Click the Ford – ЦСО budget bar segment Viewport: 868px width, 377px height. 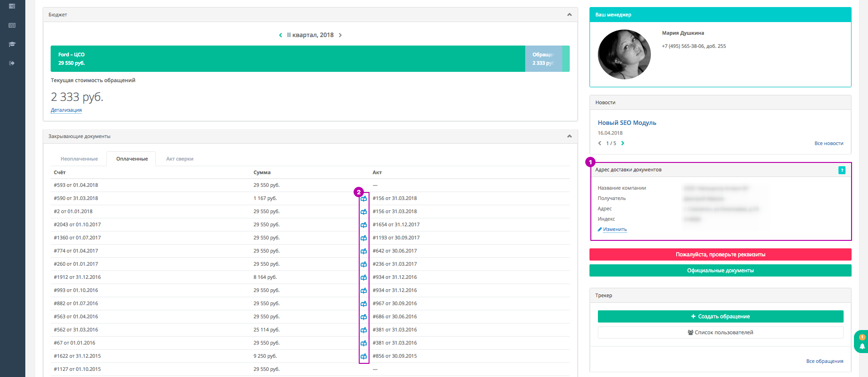[288, 59]
